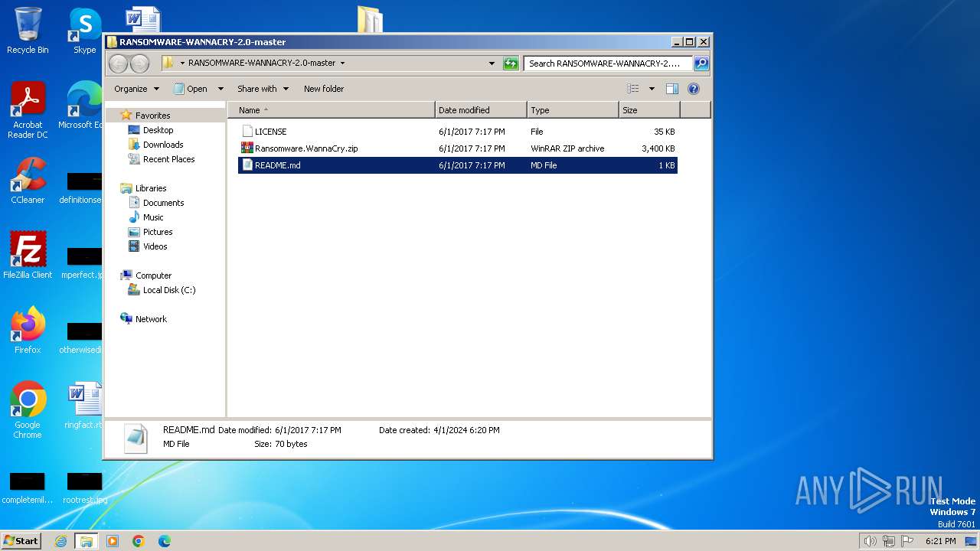Image resolution: width=980 pixels, height=551 pixels.
Task: Open Music library
Action: point(153,217)
